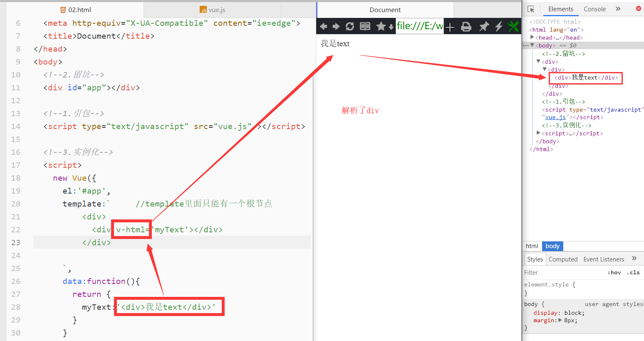Go back in the preview browser
The height and width of the screenshot is (341, 644).
click(x=323, y=27)
